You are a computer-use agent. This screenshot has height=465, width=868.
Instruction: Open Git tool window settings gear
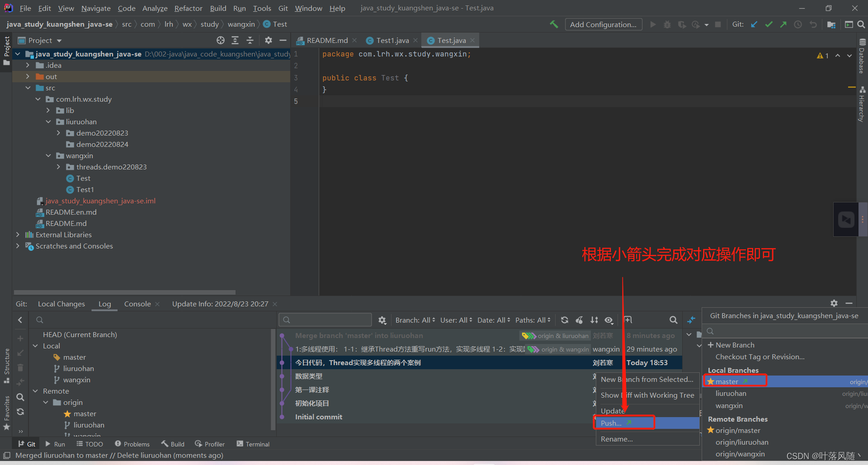[834, 303]
